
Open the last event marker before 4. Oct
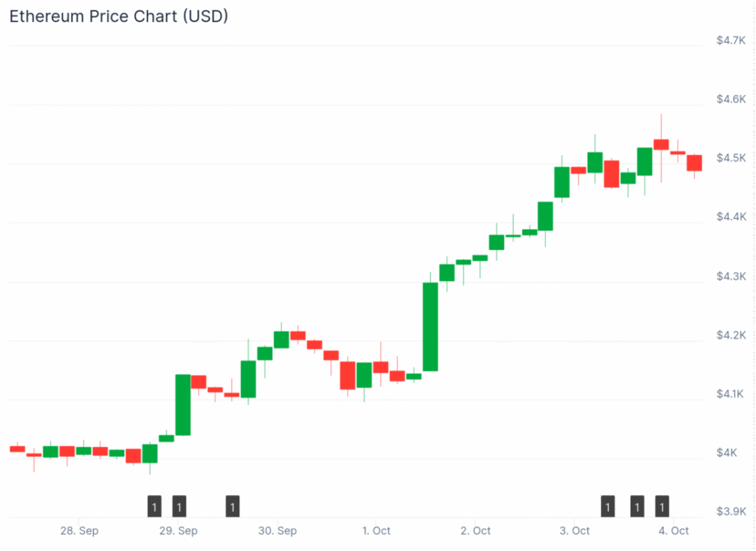tap(662, 507)
